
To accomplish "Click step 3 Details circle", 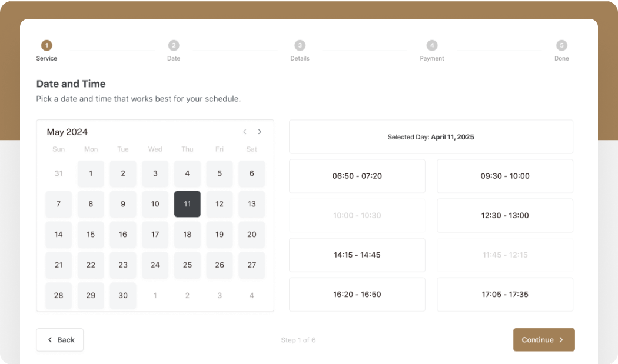I will [x=300, y=45].
